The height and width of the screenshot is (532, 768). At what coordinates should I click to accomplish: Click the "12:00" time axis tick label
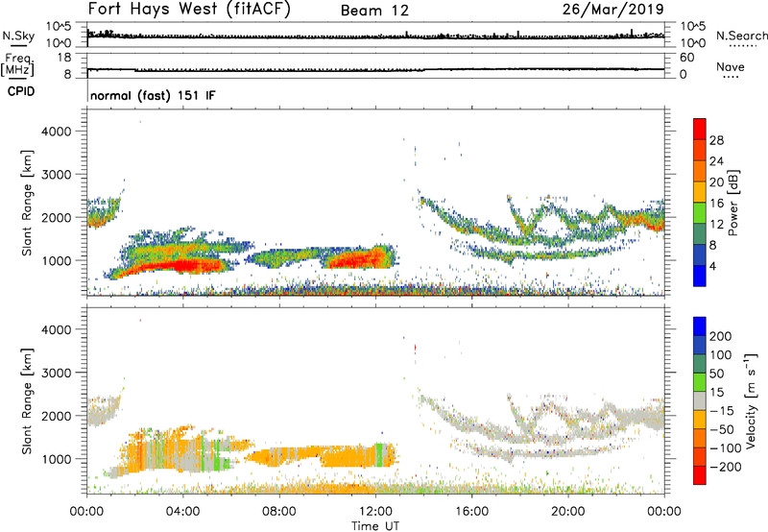(x=375, y=512)
